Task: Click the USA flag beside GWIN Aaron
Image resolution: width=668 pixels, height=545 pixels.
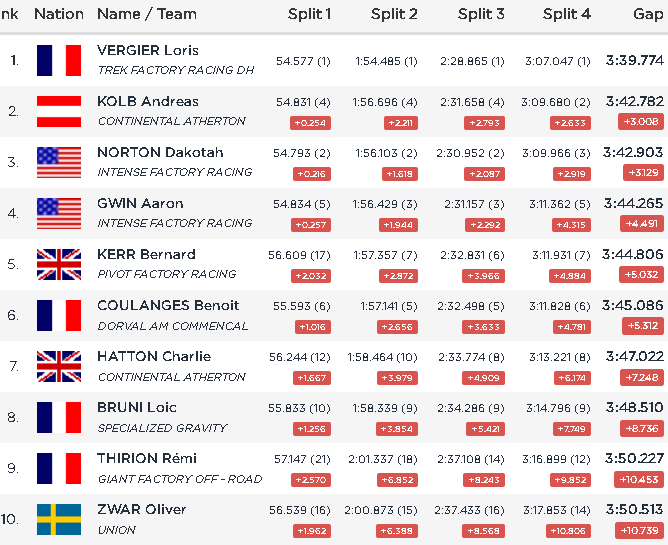Action: [59, 213]
